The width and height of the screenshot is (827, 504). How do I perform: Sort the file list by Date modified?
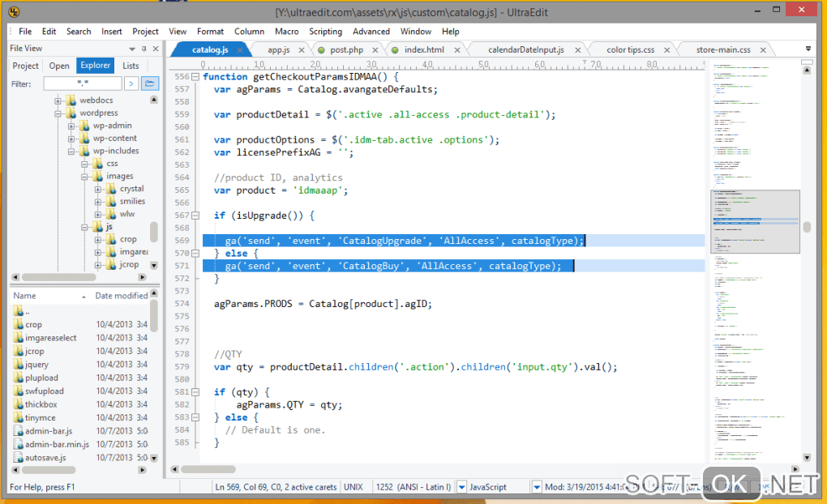[121, 296]
